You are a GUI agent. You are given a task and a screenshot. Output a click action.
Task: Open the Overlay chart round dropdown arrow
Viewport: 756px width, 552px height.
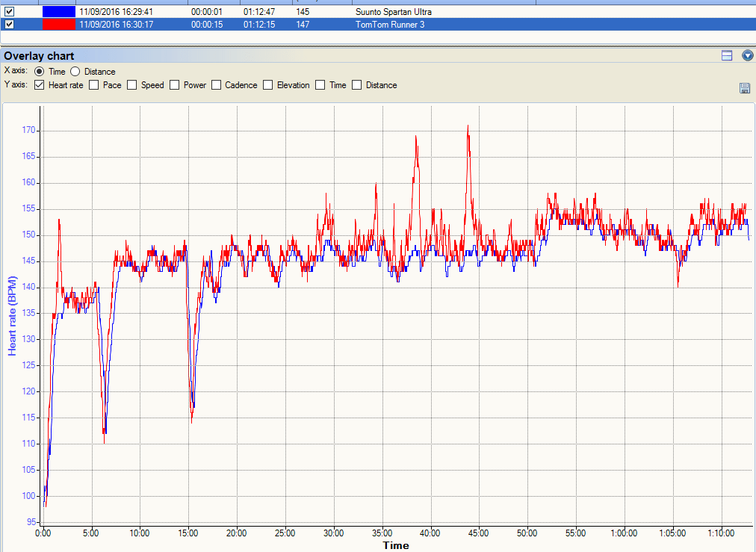pos(747,56)
